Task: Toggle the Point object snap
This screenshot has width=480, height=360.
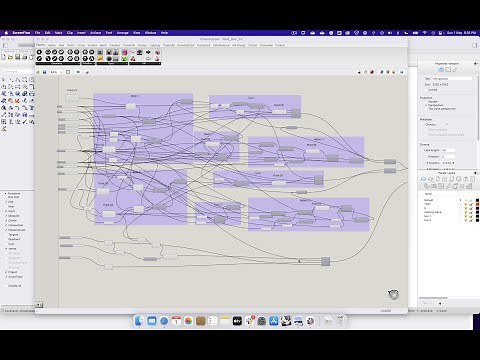Action: point(10,211)
